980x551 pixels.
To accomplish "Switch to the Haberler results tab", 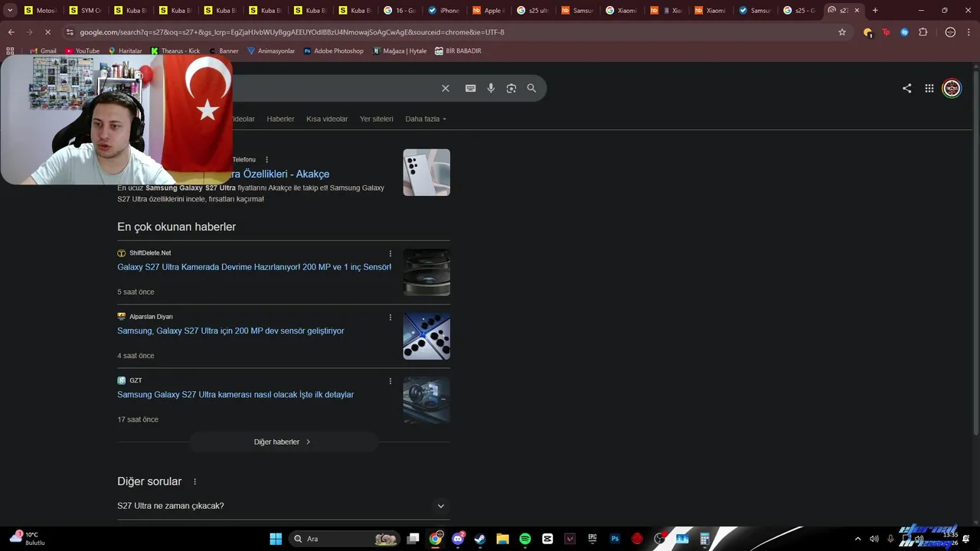I will (x=280, y=119).
